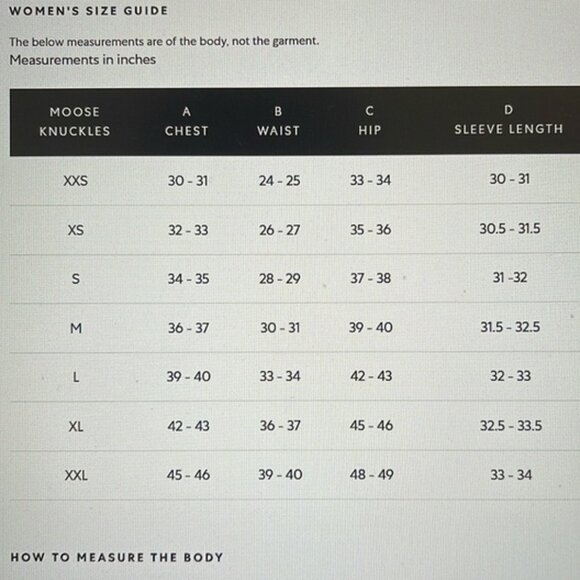Select the M size row label
The height and width of the screenshot is (580, 580).
(76, 328)
